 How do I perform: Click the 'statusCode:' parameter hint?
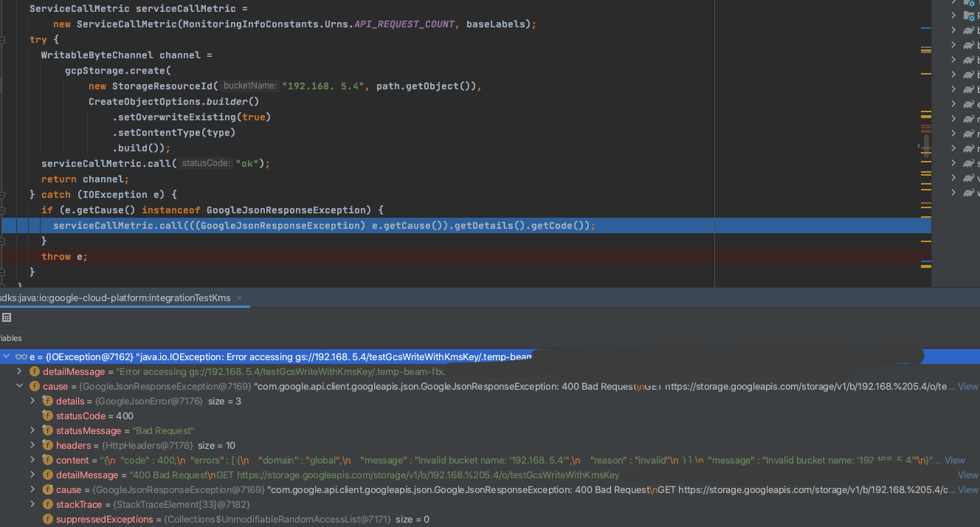click(x=207, y=163)
